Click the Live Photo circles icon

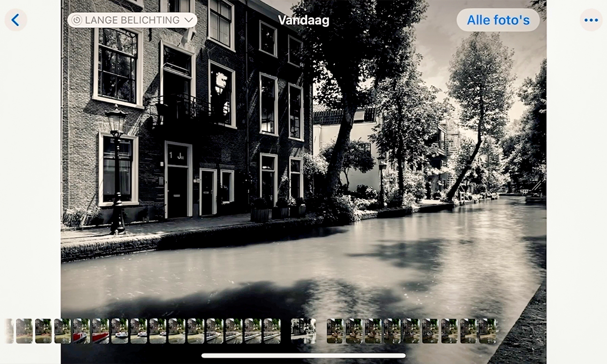pyautogui.click(x=77, y=20)
